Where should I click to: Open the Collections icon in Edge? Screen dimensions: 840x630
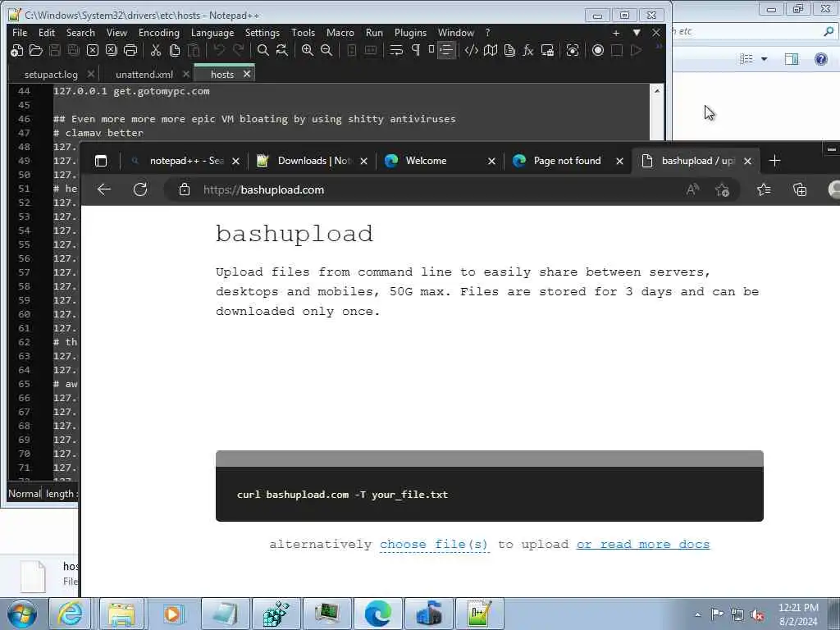[x=800, y=189]
